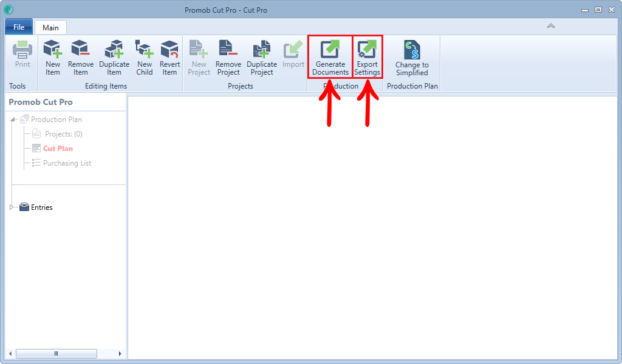This screenshot has height=364, width=622.
Task: Click Change to Simplified
Action: (412, 58)
